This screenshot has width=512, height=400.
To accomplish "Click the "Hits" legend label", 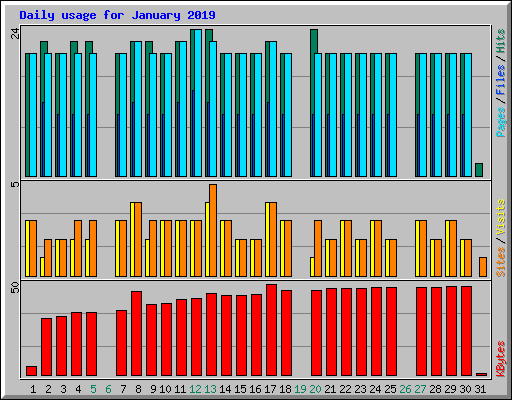I will pyautogui.click(x=500, y=41).
